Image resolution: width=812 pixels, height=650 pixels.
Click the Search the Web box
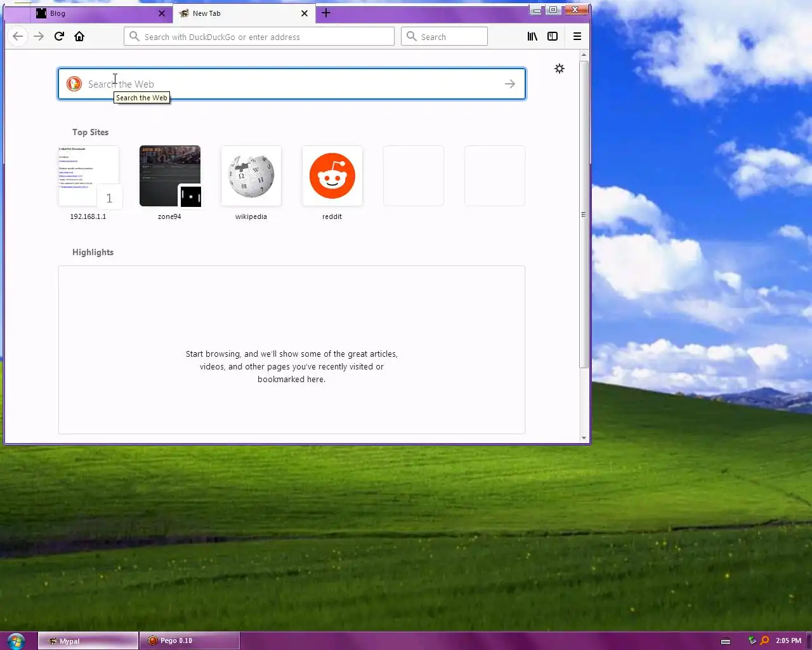[x=292, y=84]
